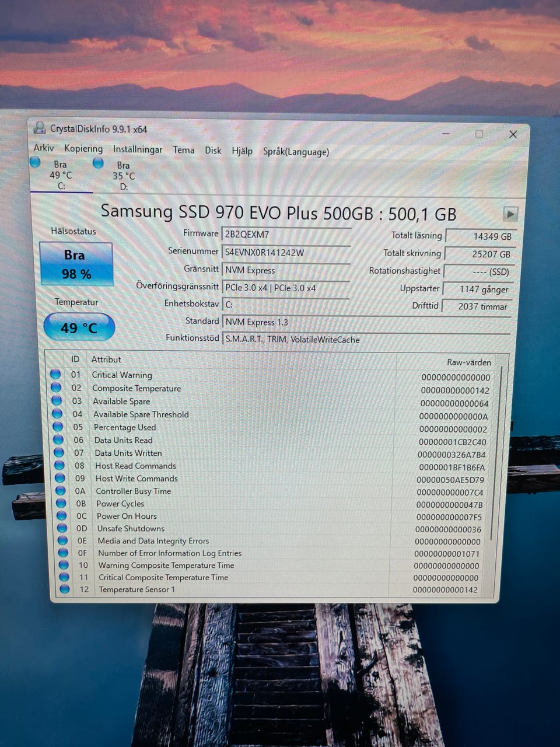
Task: Click the Raw-värden column header
Action: (x=469, y=362)
